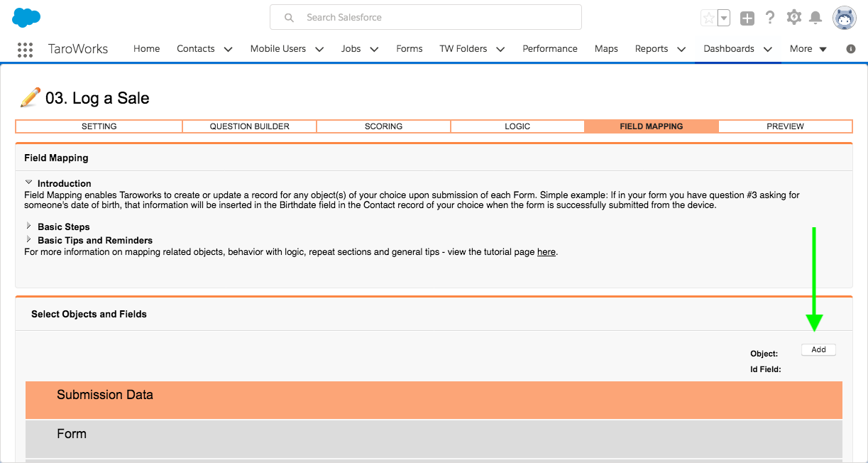Click the Field Mapping section heading

(56, 158)
